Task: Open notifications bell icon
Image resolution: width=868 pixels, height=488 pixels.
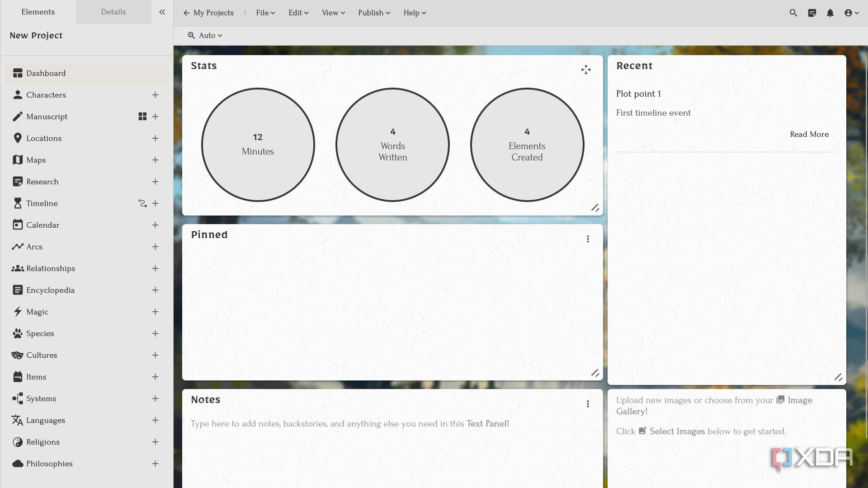Action: pos(830,13)
